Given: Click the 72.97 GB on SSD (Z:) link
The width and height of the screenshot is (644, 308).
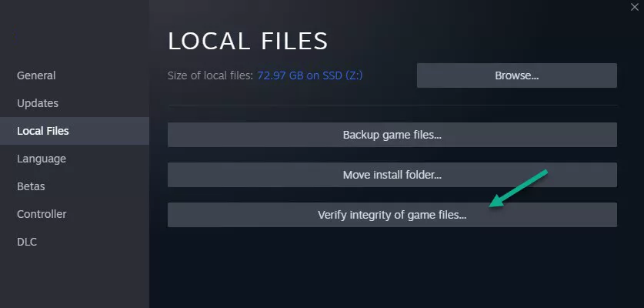Looking at the screenshot, I should point(309,75).
